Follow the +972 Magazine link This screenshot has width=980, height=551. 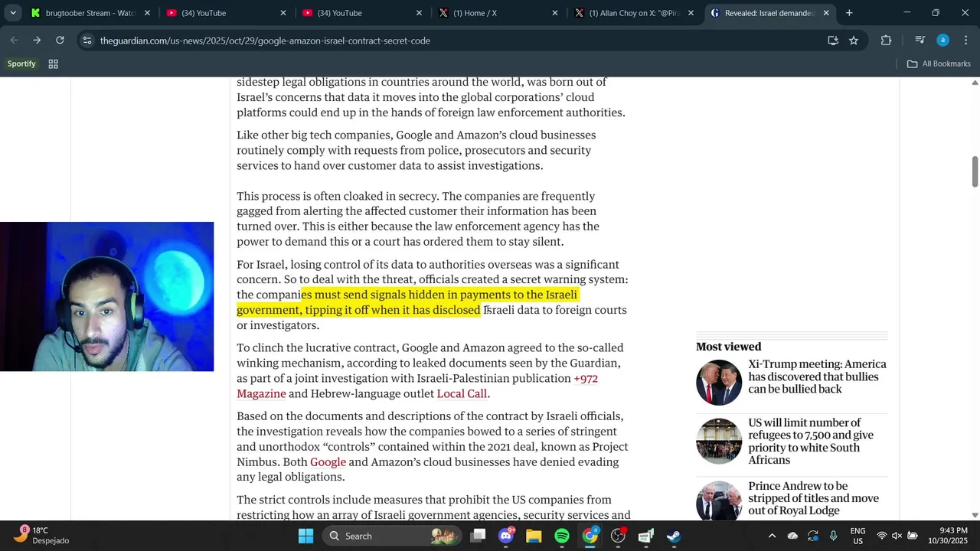click(x=417, y=386)
